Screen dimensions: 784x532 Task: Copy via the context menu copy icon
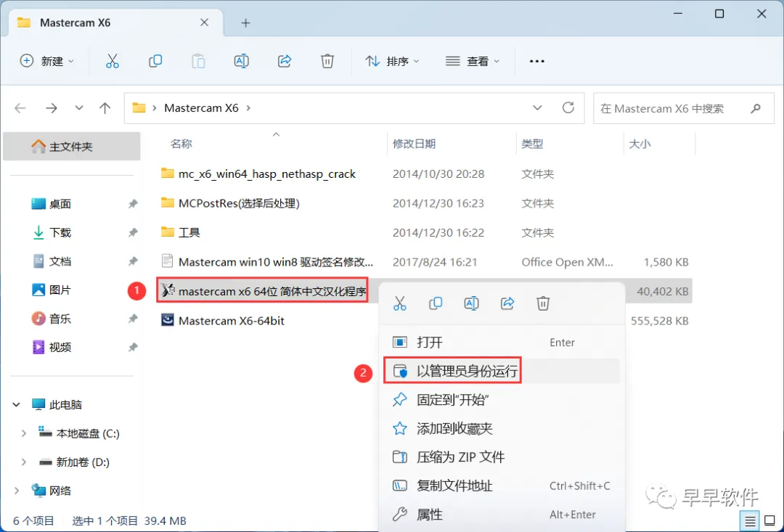pos(436,303)
